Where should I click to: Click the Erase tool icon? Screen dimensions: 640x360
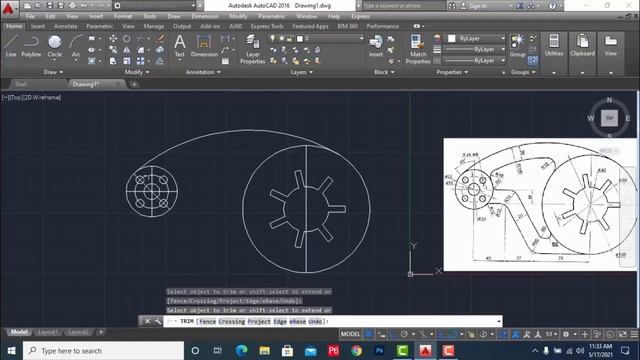[161, 38]
